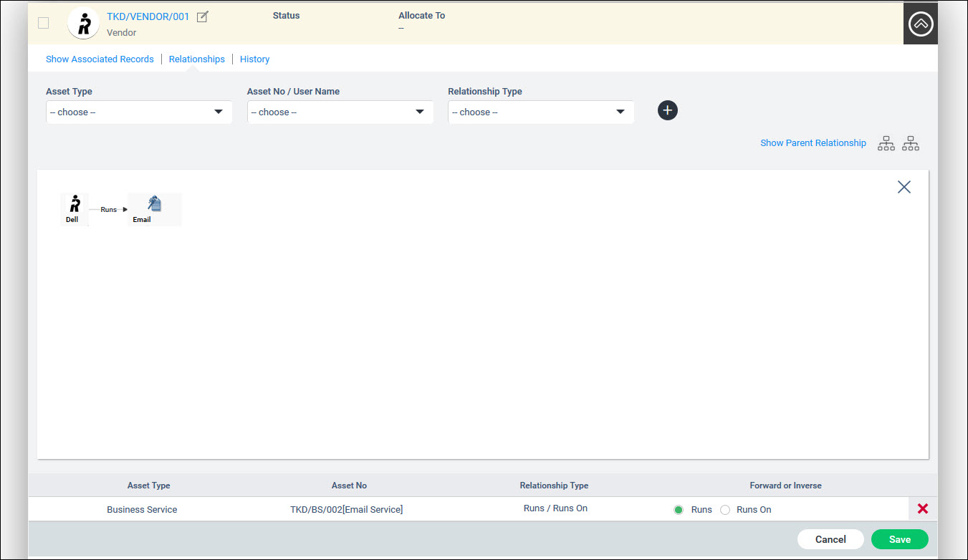The width and height of the screenshot is (968, 560).
Task: Tick the checkbox in the header row
Action: pyautogui.click(x=43, y=22)
